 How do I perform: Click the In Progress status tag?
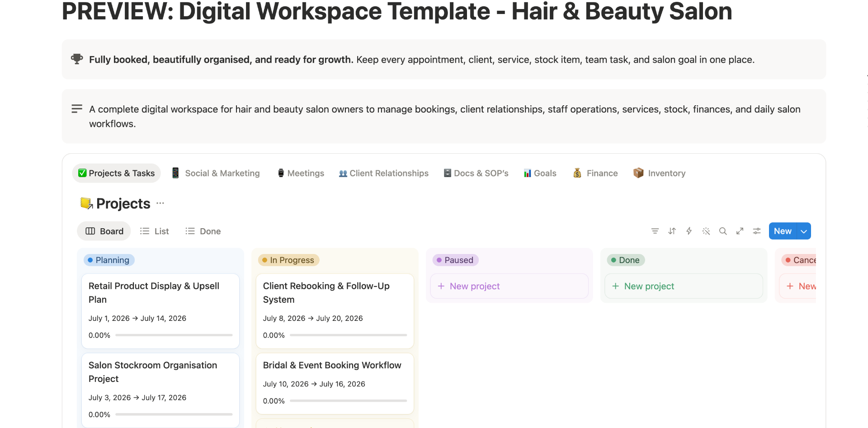click(x=288, y=260)
